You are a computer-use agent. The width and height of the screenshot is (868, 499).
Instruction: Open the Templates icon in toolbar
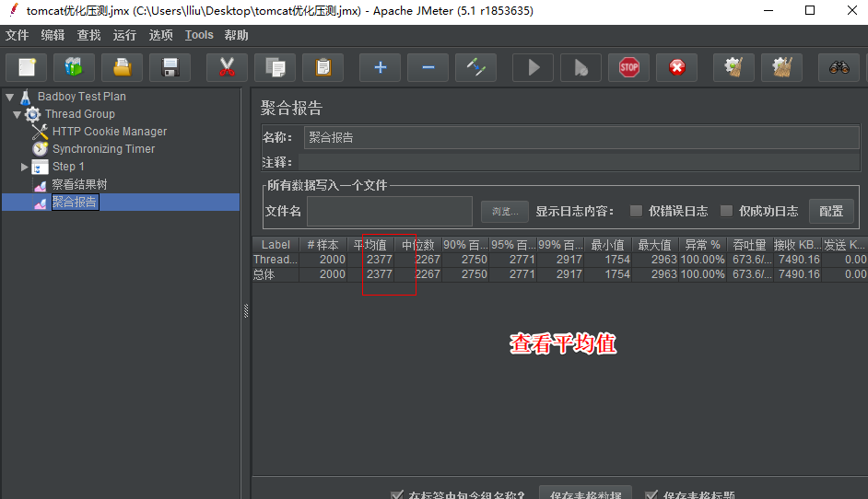click(75, 67)
